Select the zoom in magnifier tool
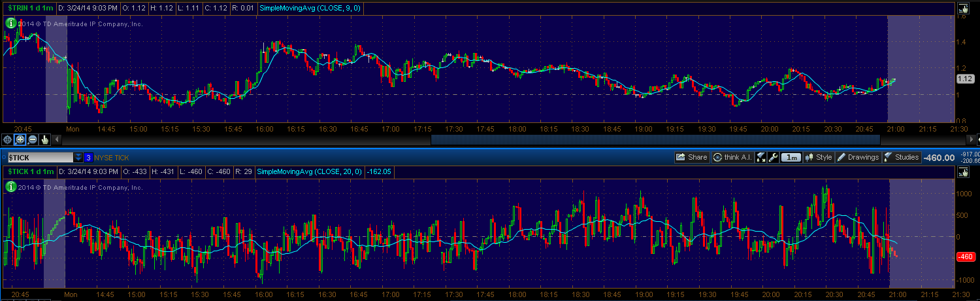The width and height of the screenshot is (980, 301). pyautogui.click(x=20, y=139)
